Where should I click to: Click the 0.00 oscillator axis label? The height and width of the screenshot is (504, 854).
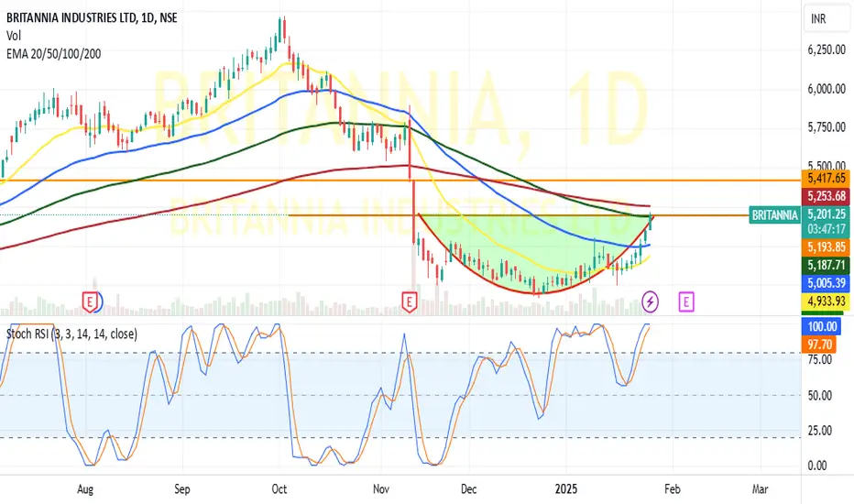817,466
